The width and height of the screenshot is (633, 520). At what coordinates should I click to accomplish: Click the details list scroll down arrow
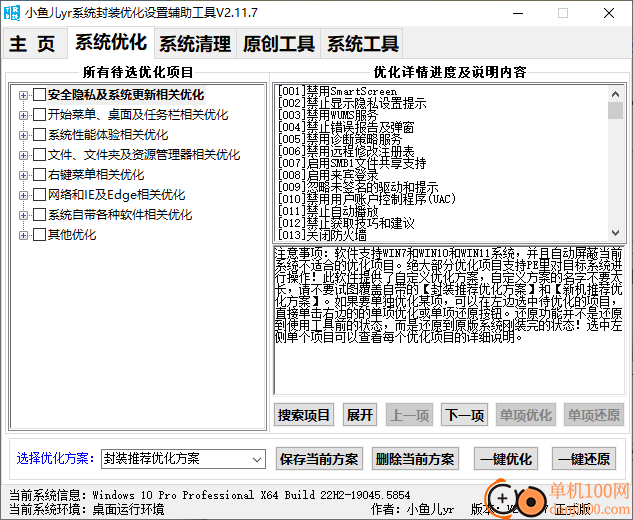click(615, 233)
